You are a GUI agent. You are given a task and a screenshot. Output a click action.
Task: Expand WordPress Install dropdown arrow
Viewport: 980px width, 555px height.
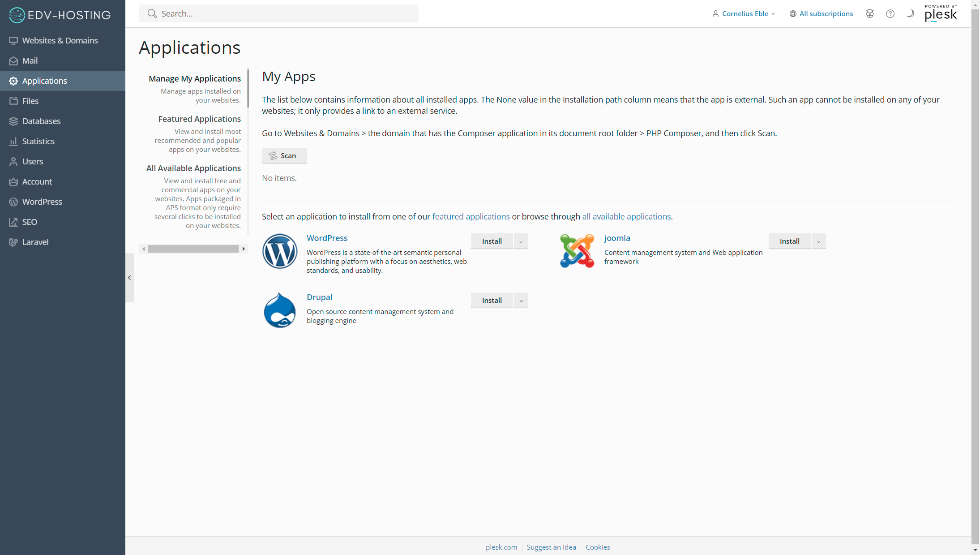[x=521, y=241]
